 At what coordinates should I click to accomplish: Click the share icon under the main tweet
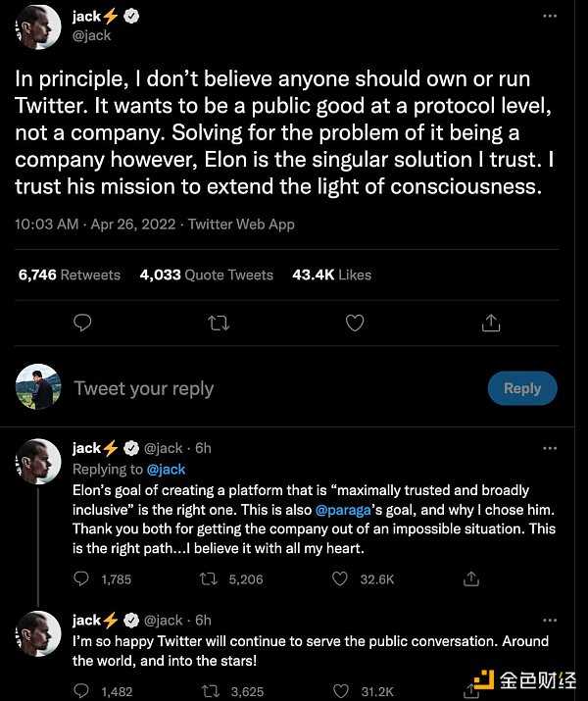tap(492, 323)
